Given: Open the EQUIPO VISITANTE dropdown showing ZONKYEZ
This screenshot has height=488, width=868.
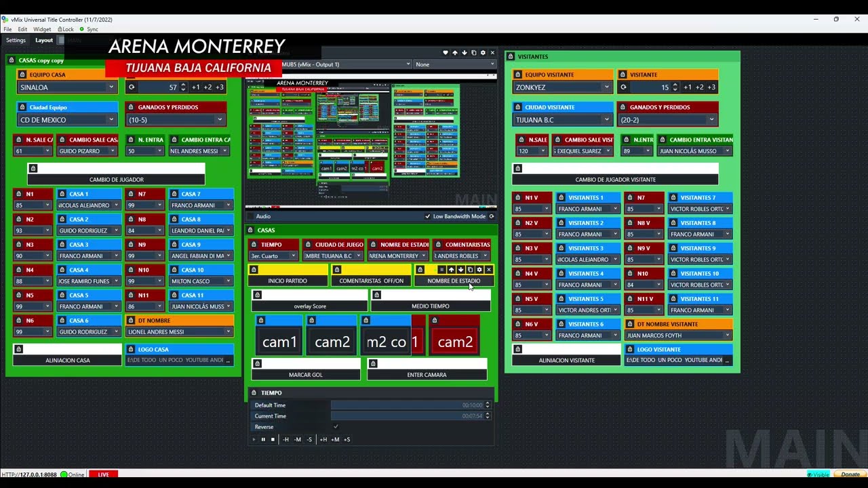Looking at the screenshot, I should click(561, 87).
